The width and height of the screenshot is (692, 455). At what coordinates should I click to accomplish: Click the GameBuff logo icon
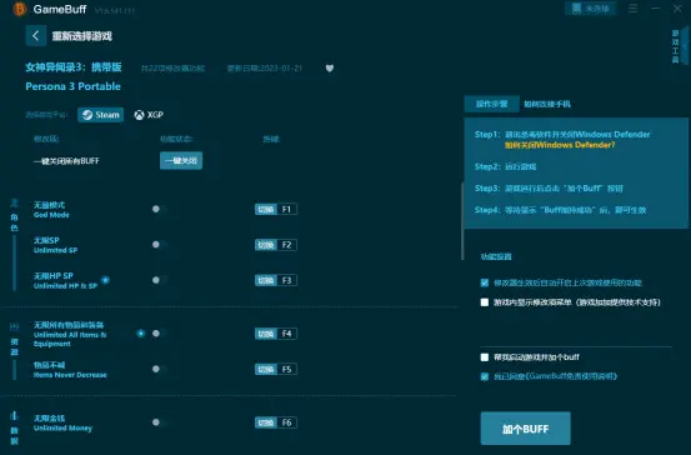click(17, 9)
